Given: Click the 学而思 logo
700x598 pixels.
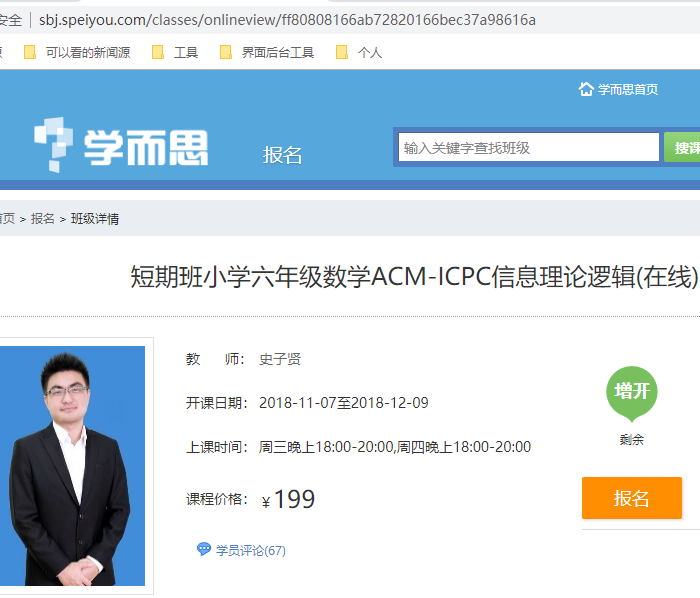Looking at the screenshot, I should (121, 145).
